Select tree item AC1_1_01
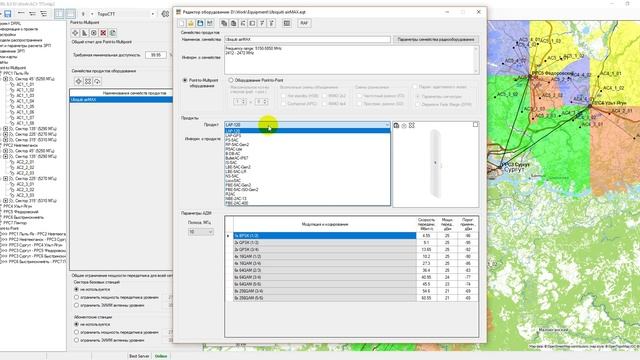Screen dimensions: 640x360 point(25,84)
